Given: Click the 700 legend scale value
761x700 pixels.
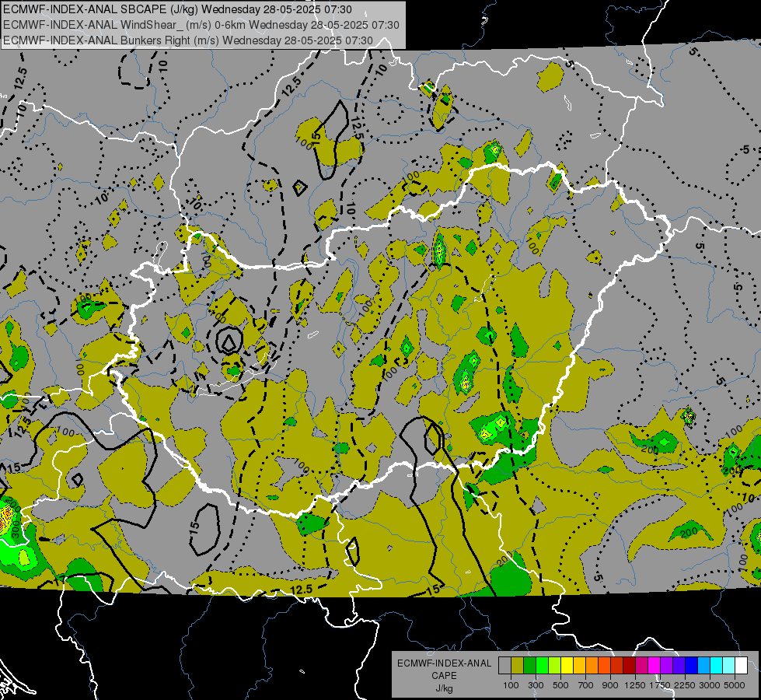Looking at the screenshot, I should pyautogui.click(x=586, y=685).
